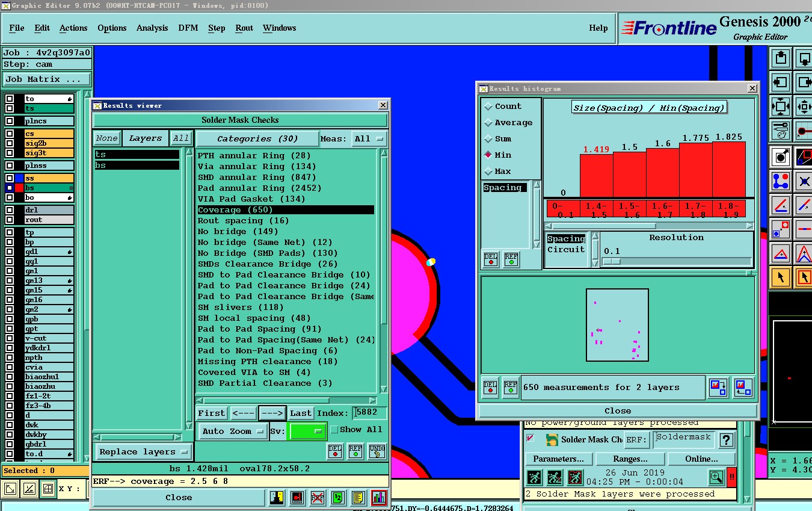Open the Analysis menu
This screenshot has height=511, width=812.
click(x=152, y=28)
